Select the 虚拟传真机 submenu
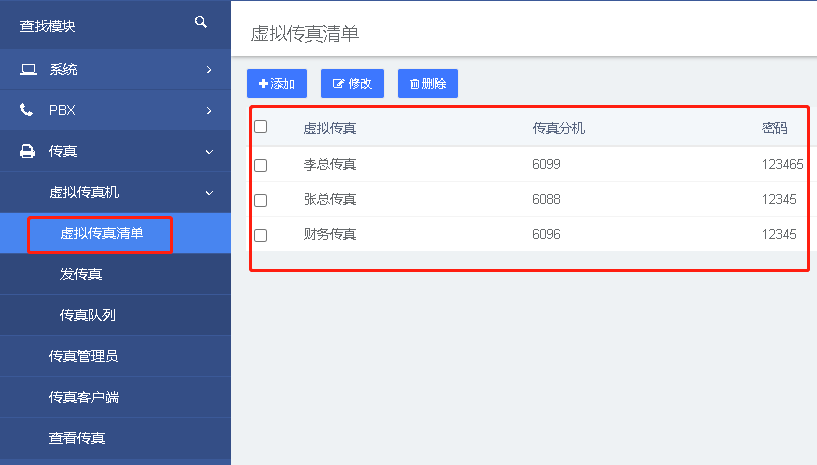 [x=115, y=192]
